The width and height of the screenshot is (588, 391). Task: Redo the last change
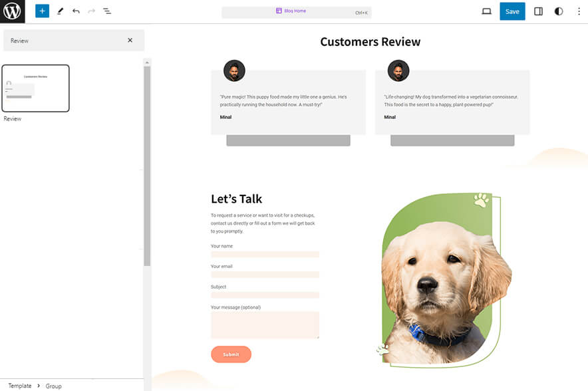point(91,11)
